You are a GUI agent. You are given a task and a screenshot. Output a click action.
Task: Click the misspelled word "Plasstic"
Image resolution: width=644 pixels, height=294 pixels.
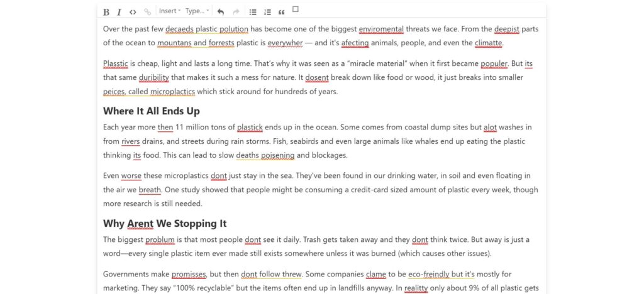pos(116,64)
